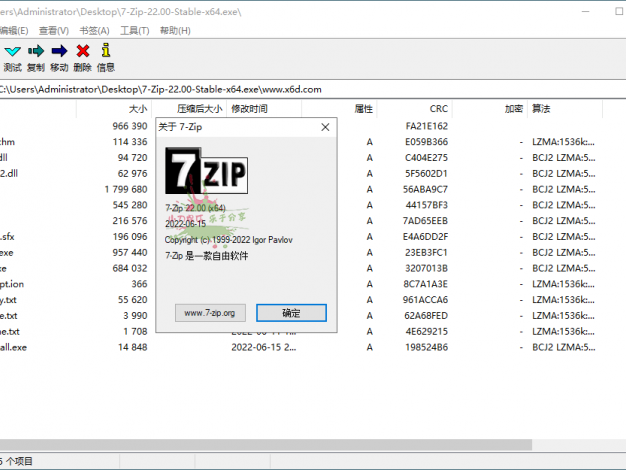
Task: Click the Copyright 1999-2022 Igor Pavlov text
Action: (228, 240)
